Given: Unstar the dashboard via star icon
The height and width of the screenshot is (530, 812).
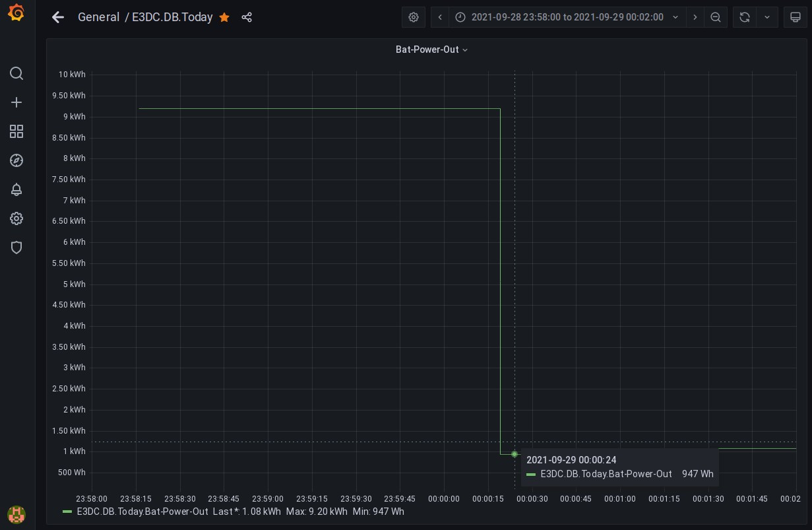Looking at the screenshot, I should (224, 18).
